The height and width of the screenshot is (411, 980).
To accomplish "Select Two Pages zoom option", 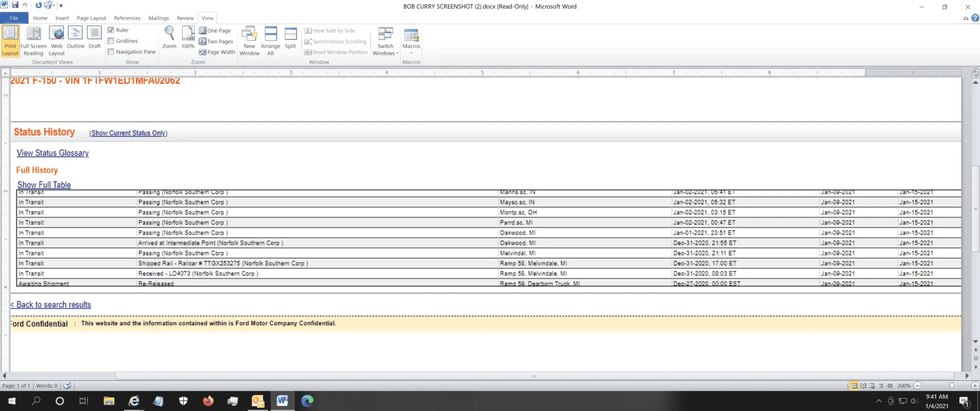I will coord(216,41).
